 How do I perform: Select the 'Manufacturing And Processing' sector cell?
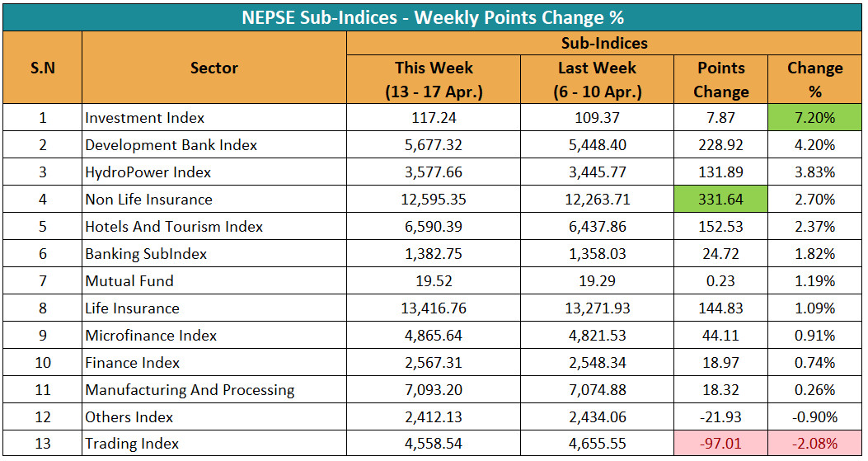pos(190,390)
